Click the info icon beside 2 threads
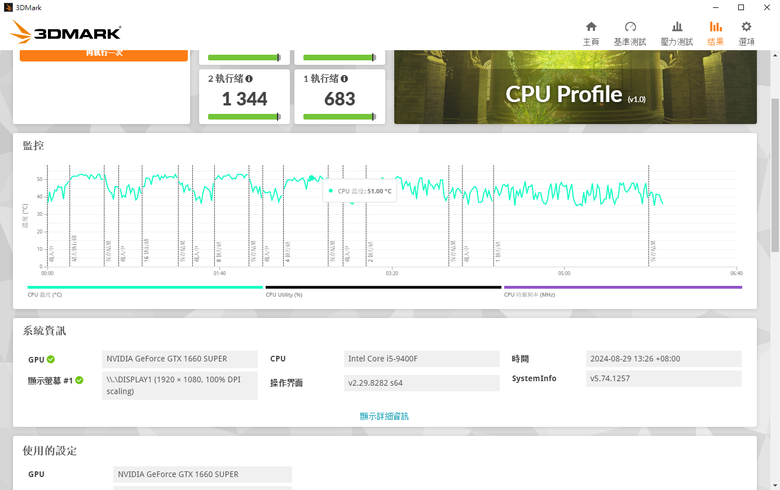 click(x=249, y=79)
